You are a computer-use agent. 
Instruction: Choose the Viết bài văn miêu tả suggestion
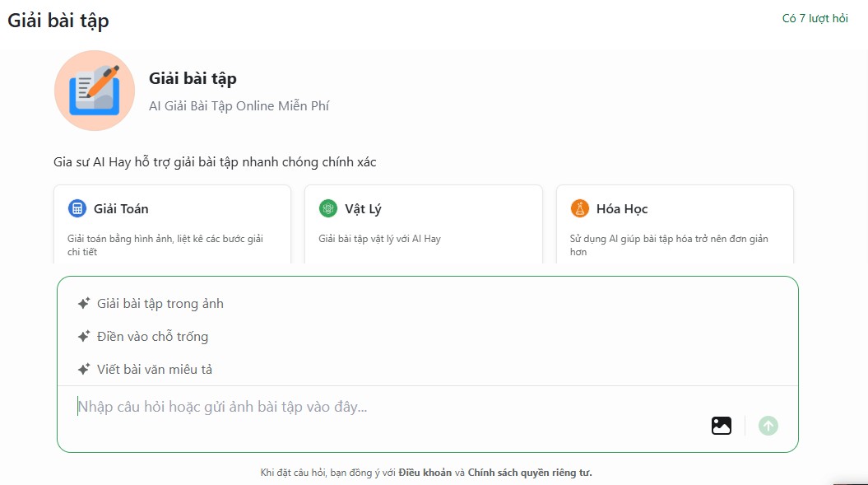[154, 369]
